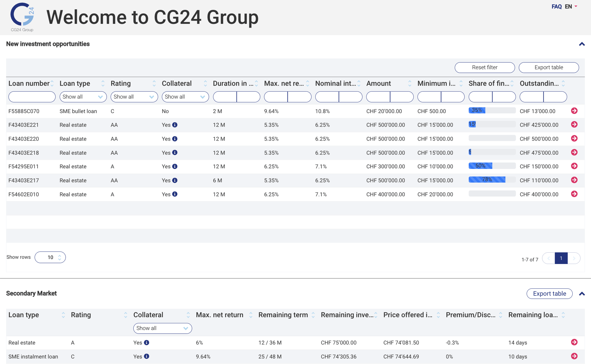Click Secondary Market Export table button
Viewport: 591px width, 364px height.
click(549, 293)
